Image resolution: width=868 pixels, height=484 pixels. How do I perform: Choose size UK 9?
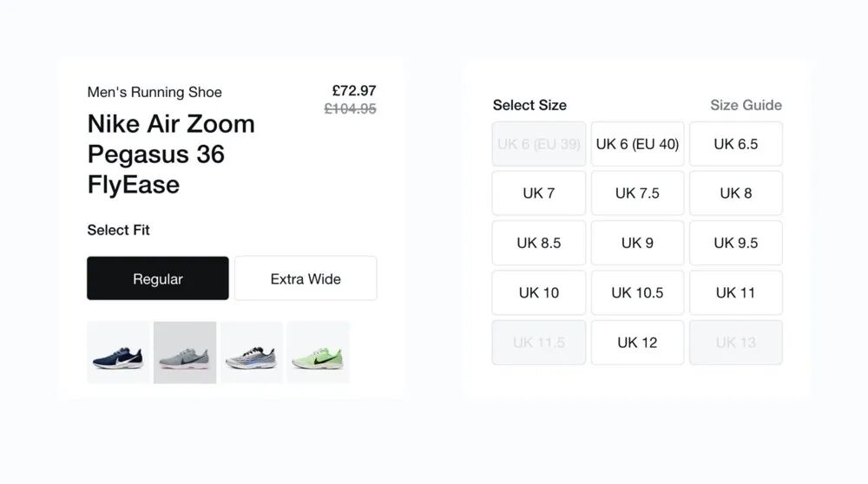(x=637, y=243)
